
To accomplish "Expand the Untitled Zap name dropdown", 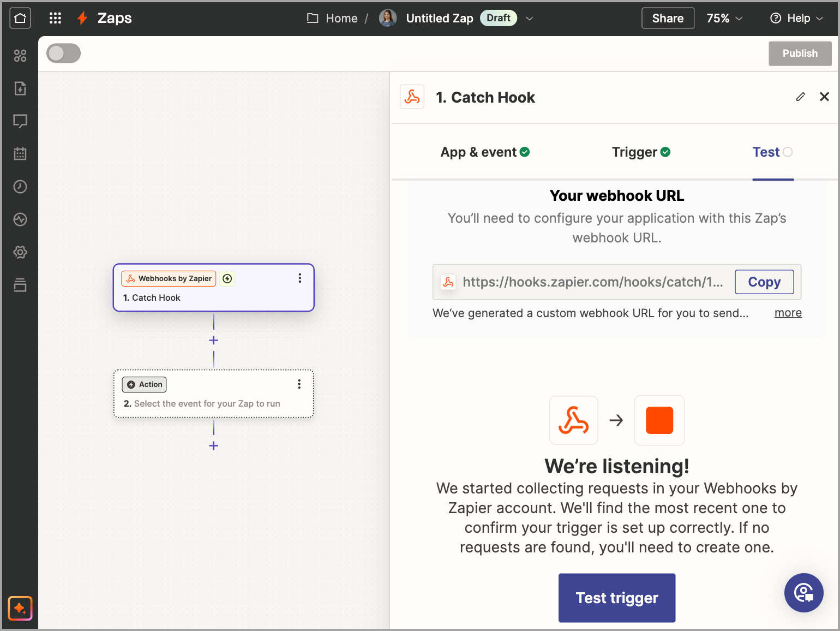I will (x=529, y=19).
